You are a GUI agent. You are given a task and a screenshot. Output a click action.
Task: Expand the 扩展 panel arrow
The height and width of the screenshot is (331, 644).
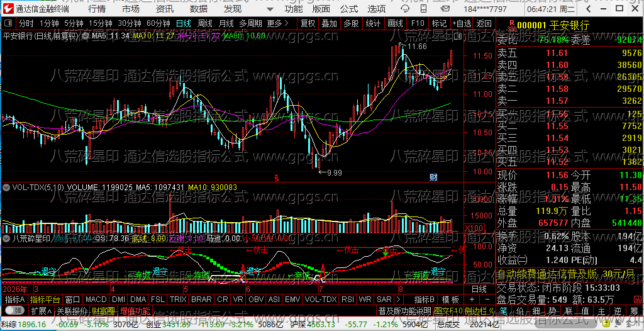(42, 310)
